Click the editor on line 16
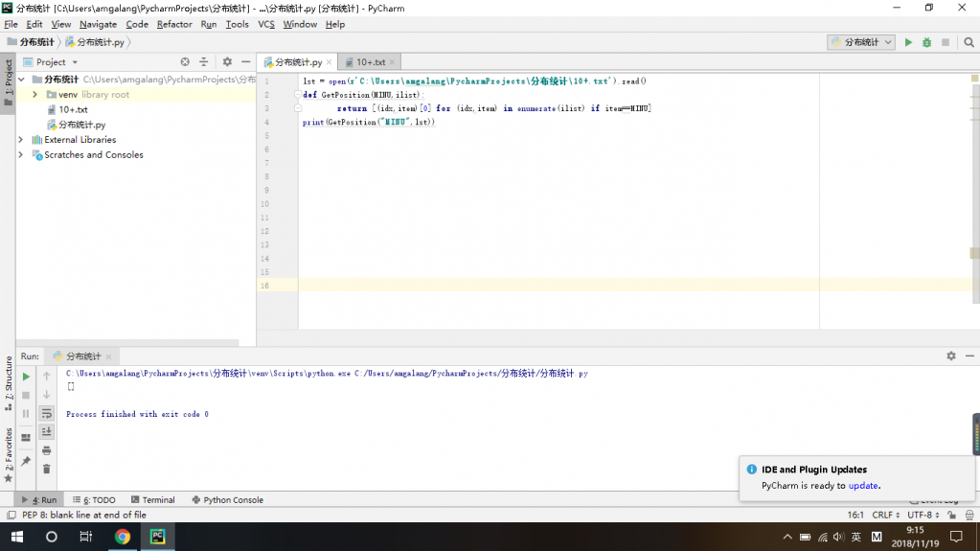Image resolution: width=980 pixels, height=551 pixels. 635,286
